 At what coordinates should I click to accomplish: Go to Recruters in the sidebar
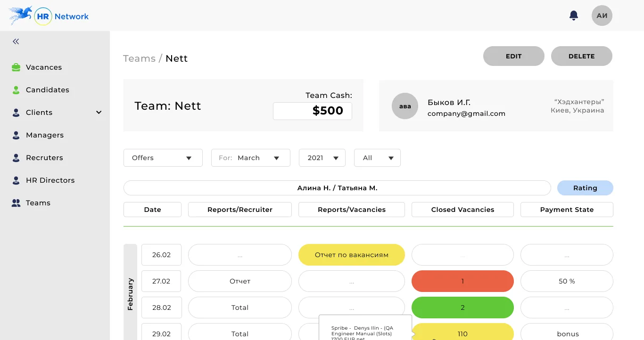[44, 158]
